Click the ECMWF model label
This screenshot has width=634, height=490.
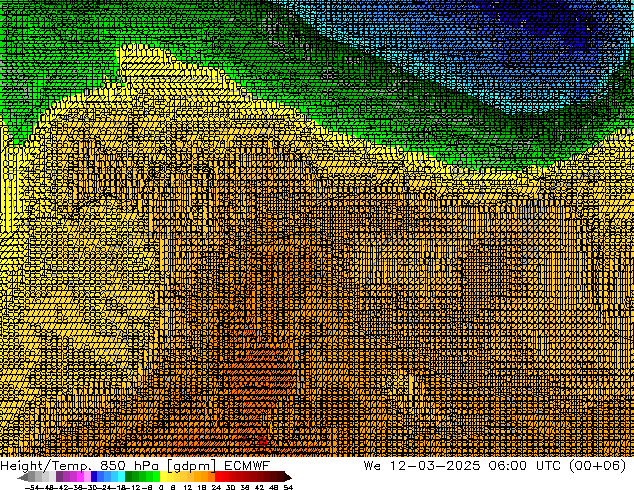pos(247,466)
